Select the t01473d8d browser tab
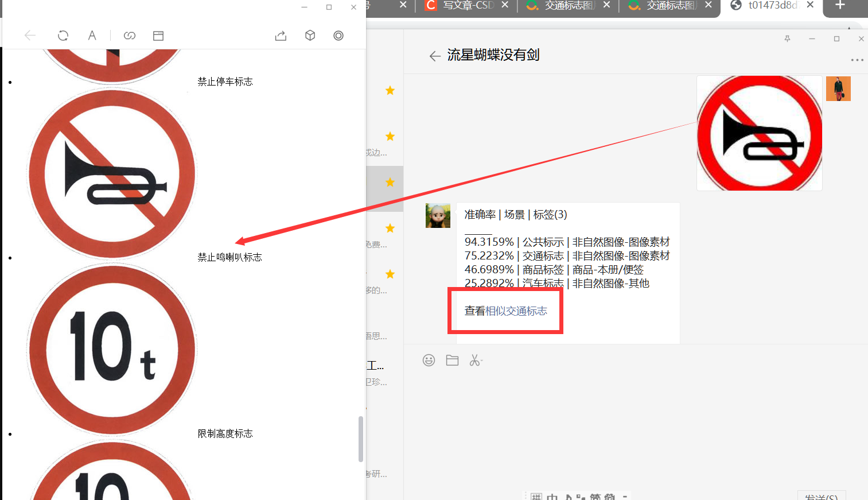This screenshot has height=500, width=868. (772, 5)
